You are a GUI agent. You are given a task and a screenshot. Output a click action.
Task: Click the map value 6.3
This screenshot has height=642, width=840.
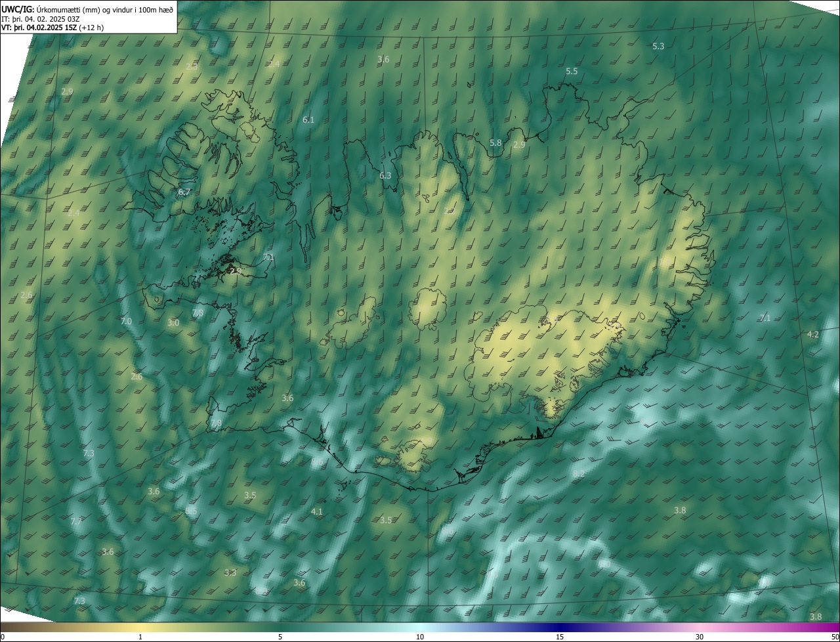[x=385, y=175]
